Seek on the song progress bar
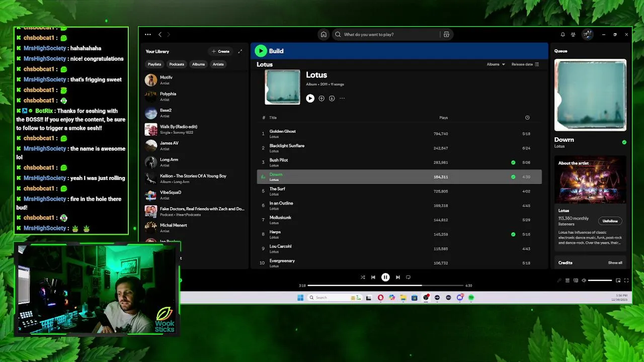This screenshot has width=644, height=362. click(x=385, y=286)
